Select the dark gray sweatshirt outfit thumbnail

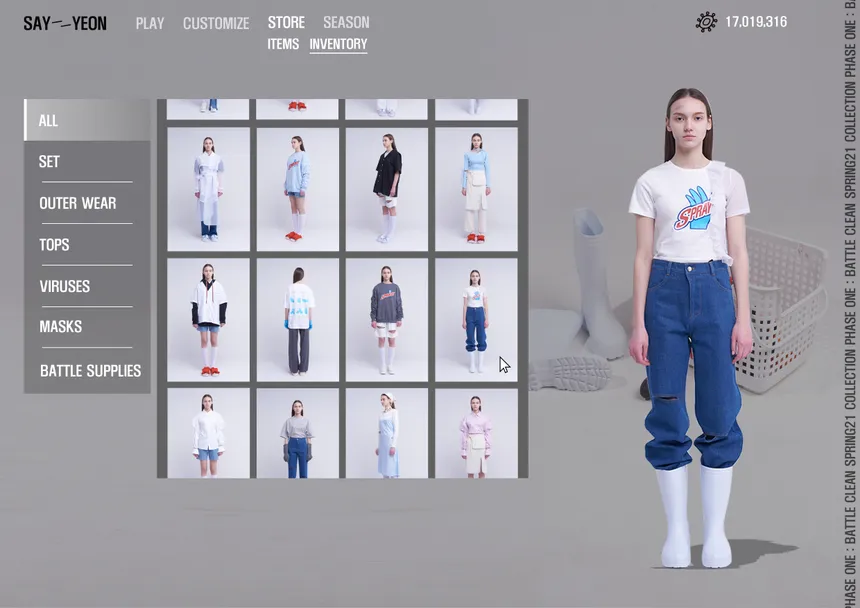click(387, 320)
